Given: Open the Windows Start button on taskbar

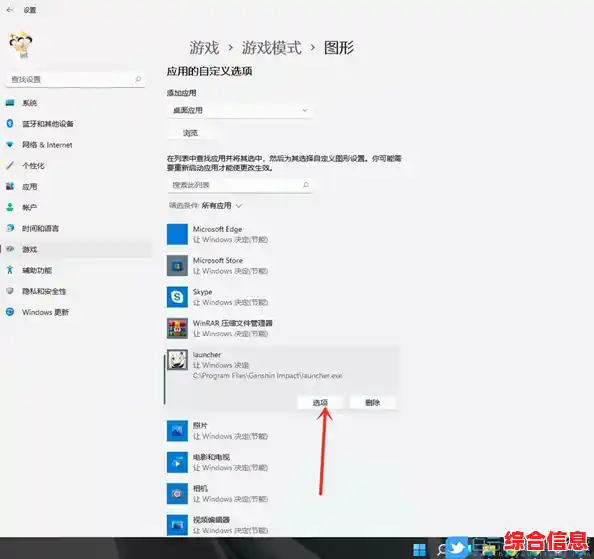Looking at the screenshot, I should (419, 549).
